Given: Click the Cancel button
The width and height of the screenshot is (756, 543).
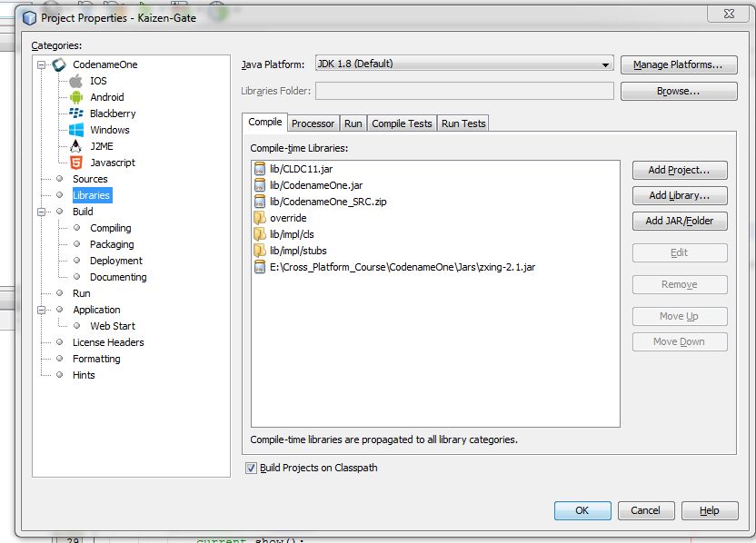Looking at the screenshot, I should (x=645, y=510).
